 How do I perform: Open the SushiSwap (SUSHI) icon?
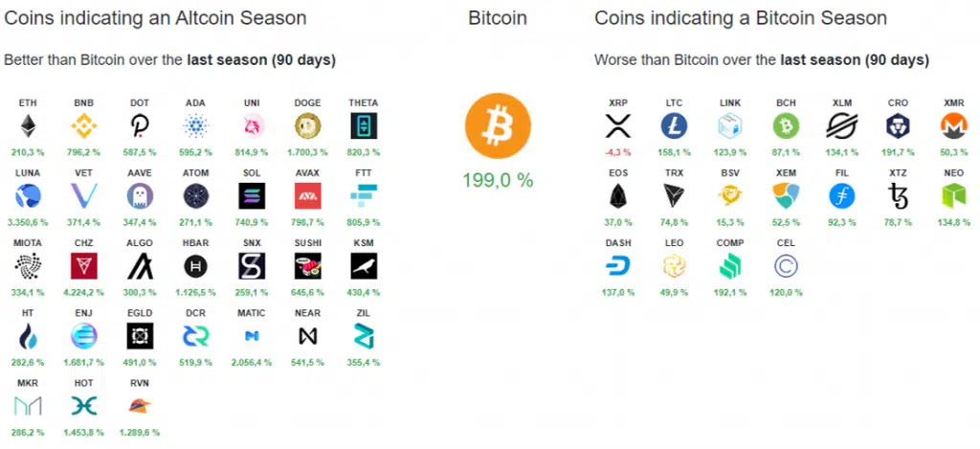click(x=307, y=266)
